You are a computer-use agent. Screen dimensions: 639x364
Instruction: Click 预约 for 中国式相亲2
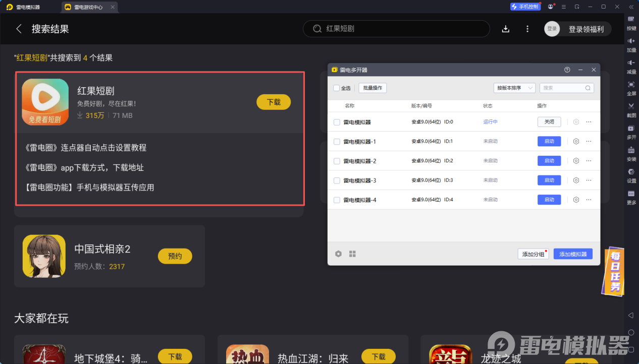click(175, 256)
